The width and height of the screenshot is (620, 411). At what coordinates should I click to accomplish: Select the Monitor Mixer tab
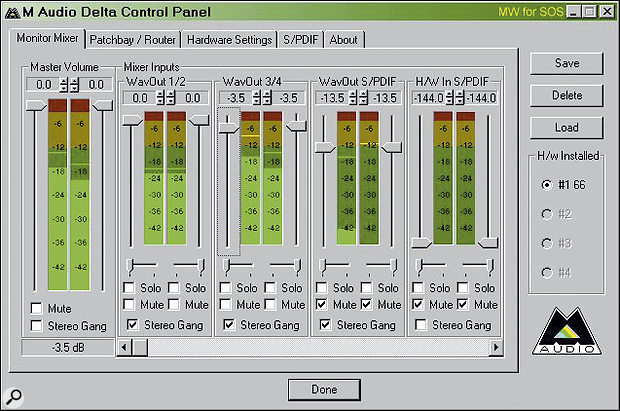(47, 38)
